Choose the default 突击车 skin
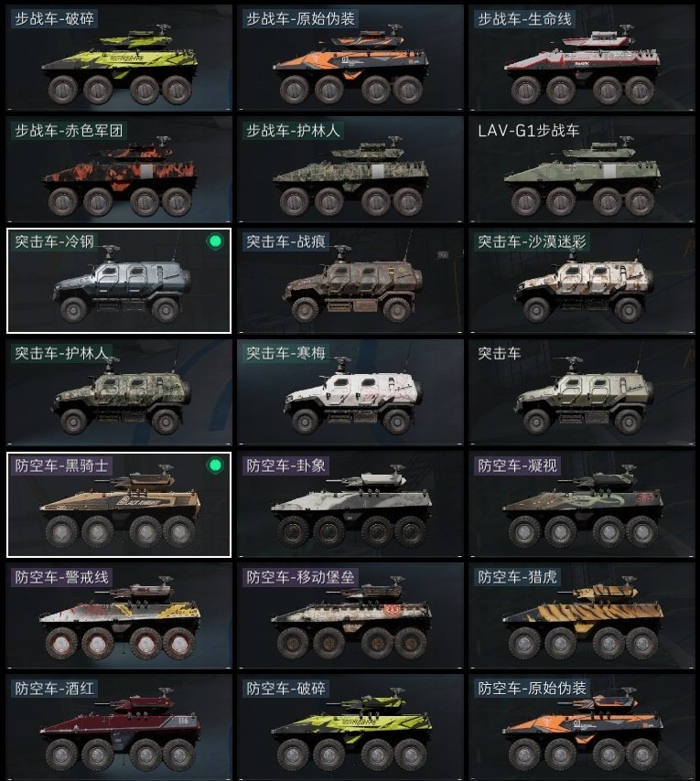Image resolution: width=700 pixels, height=781 pixels. 582,392
